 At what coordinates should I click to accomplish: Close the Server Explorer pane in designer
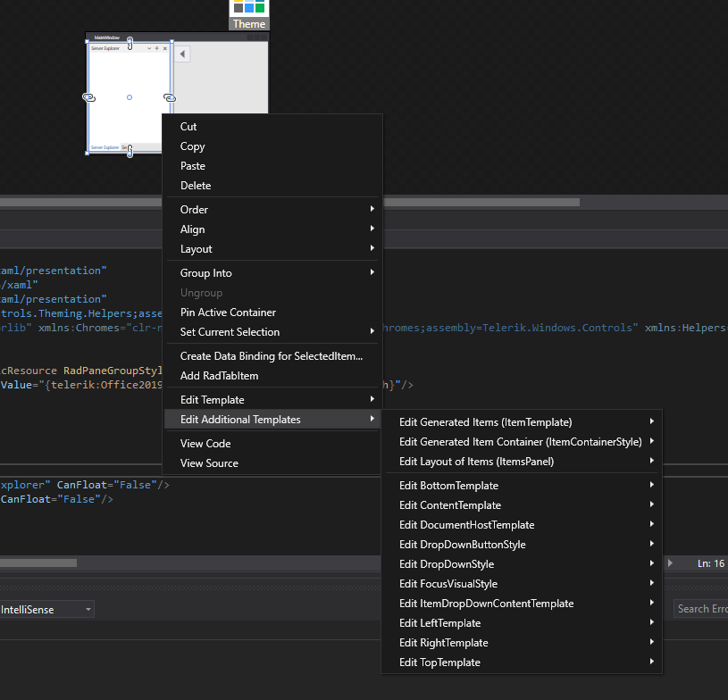(165, 48)
